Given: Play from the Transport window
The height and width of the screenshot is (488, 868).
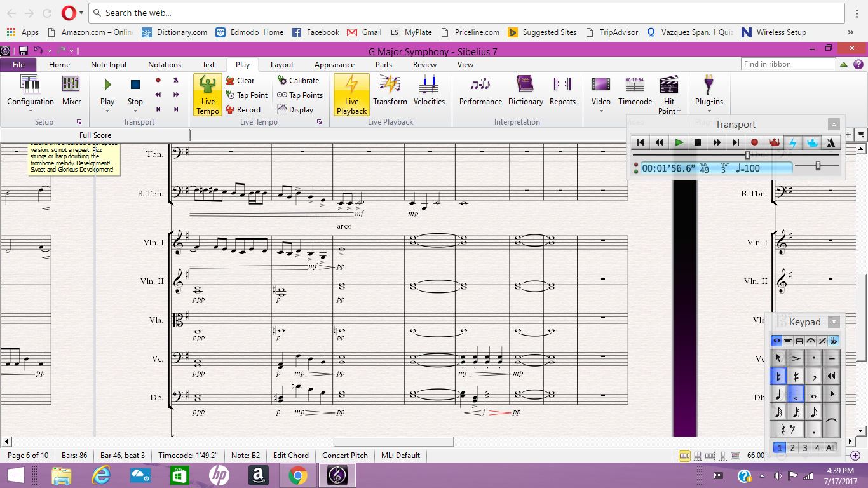Looking at the screenshot, I should point(679,142).
